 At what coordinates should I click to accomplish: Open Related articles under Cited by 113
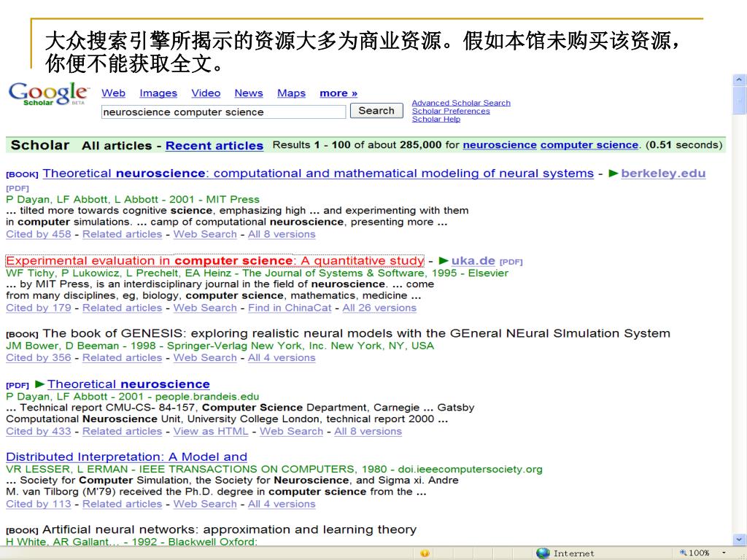122,504
